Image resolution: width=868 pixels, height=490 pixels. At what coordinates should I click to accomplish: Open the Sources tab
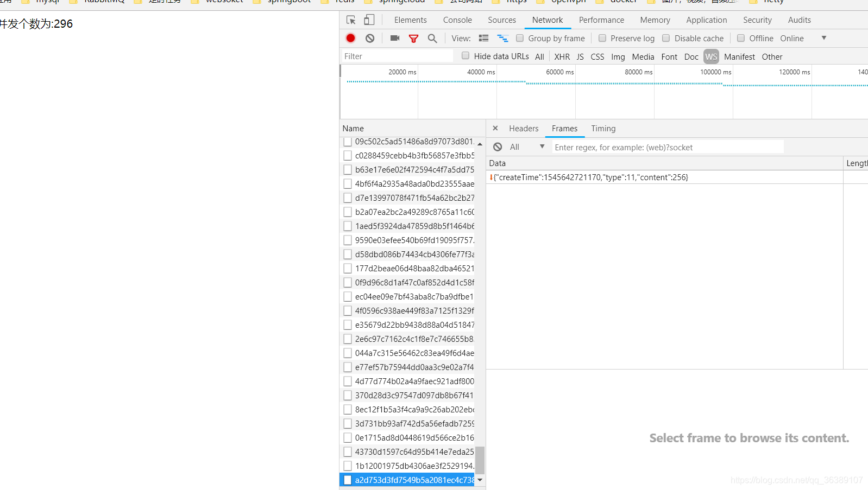click(x=502, y=20)
